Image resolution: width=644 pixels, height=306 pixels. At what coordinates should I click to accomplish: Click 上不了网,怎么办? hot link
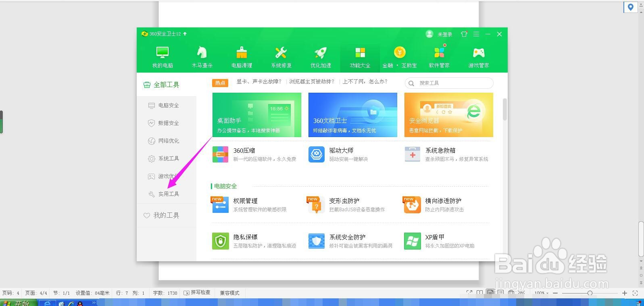coord(365,81)
